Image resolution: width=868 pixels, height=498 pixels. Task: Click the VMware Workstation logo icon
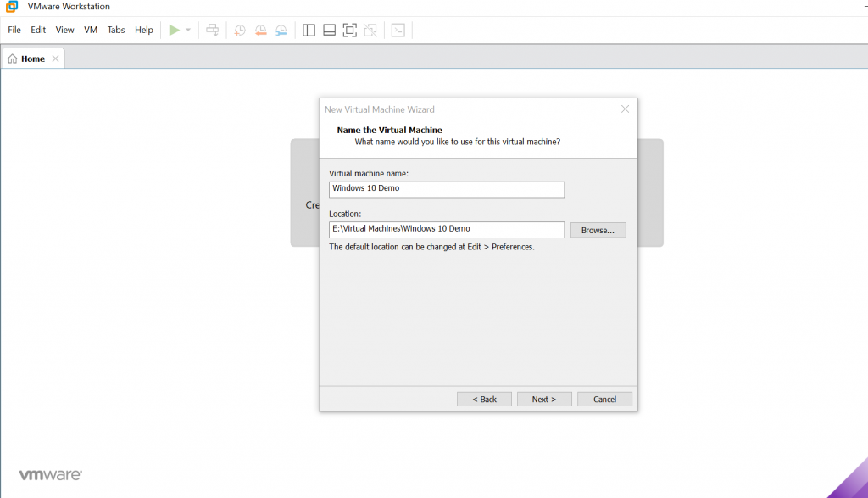[x=10, y=7]
